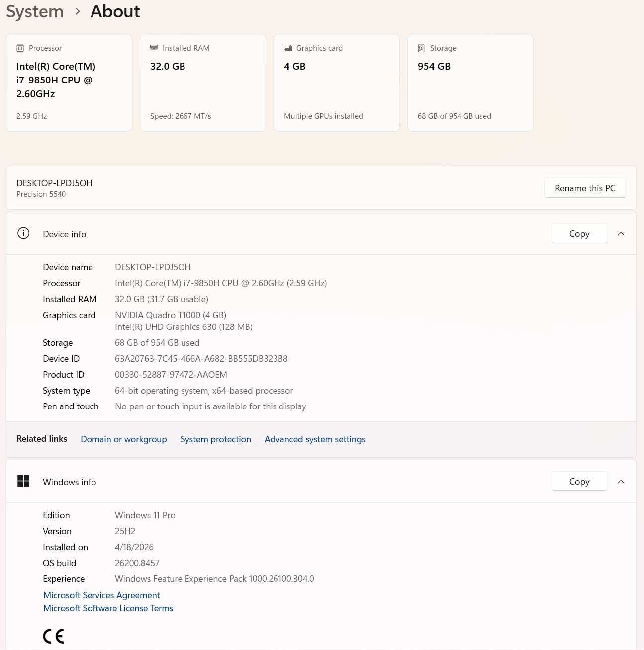Viewport: 644px width, 650px height.
Task: Open Microsoft Services Agreement link
Action: pos(101,595)
